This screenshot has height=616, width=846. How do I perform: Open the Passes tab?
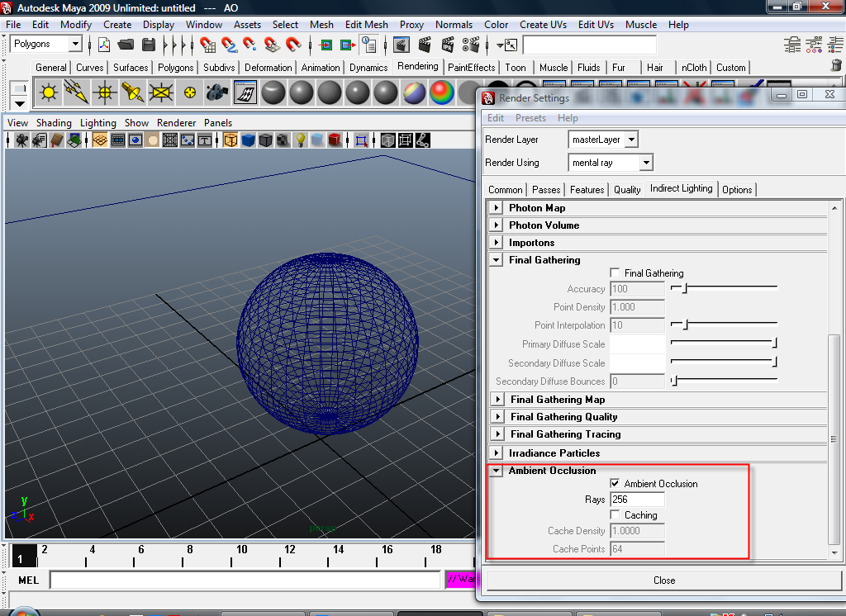click(x=546, y=190)
